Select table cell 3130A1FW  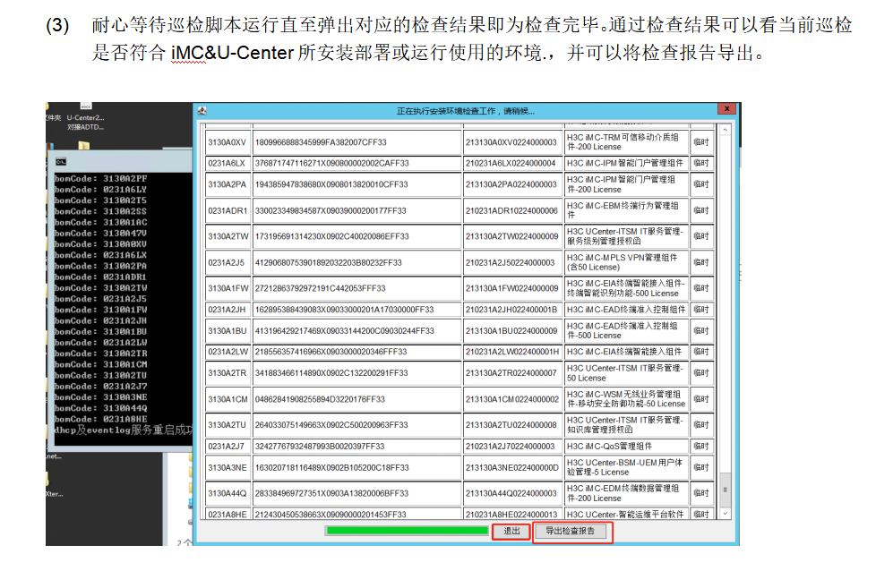(228, 288)
